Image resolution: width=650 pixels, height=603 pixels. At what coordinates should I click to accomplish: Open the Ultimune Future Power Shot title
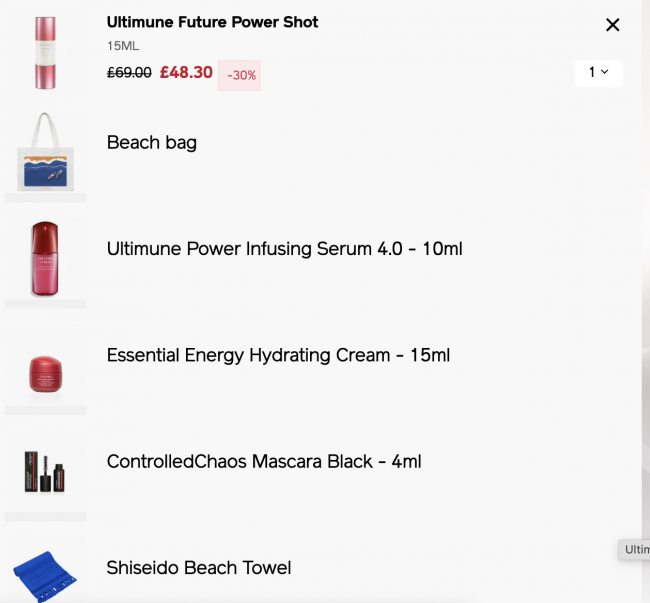[212, 22]
